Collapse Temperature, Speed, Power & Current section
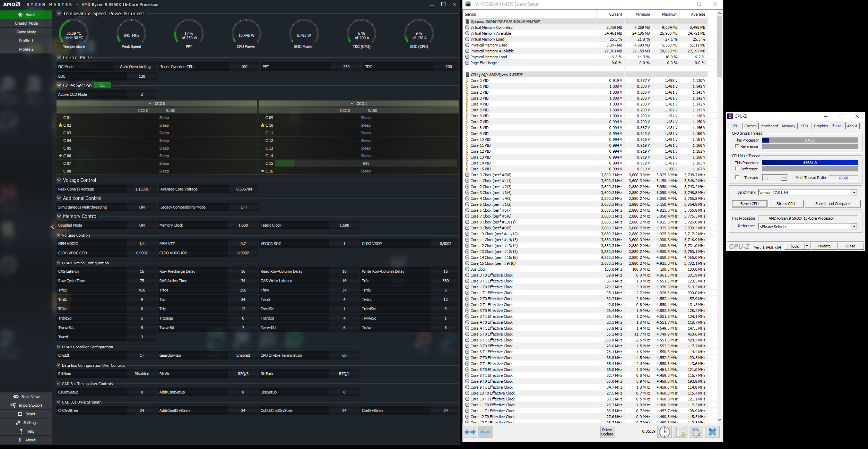Viewport: 868px width, 449px height. click(x=59, y=14)
